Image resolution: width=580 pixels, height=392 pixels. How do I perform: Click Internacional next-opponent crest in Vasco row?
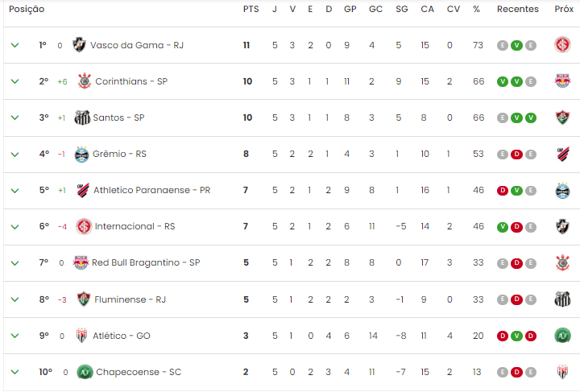tap(562, 45)
